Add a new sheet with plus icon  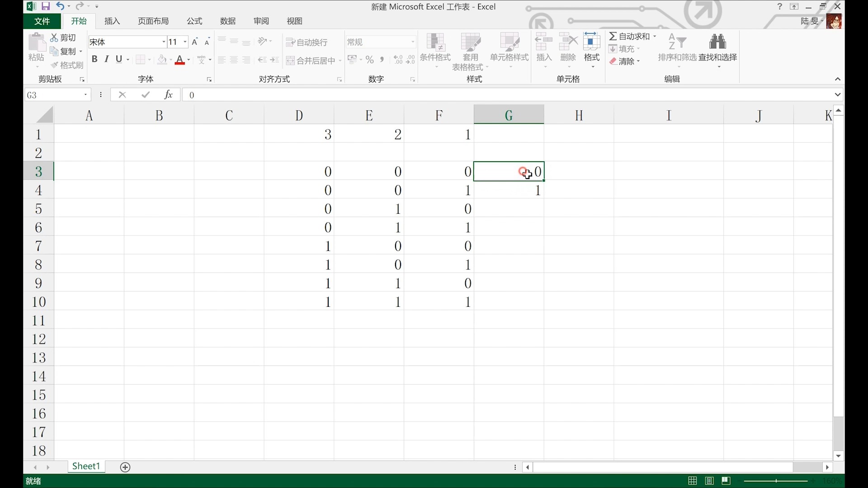[x=125, y=467]
